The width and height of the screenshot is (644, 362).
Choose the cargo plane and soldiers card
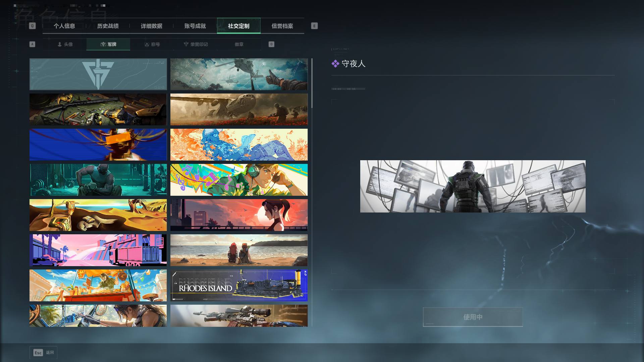[x=239, y=109]
